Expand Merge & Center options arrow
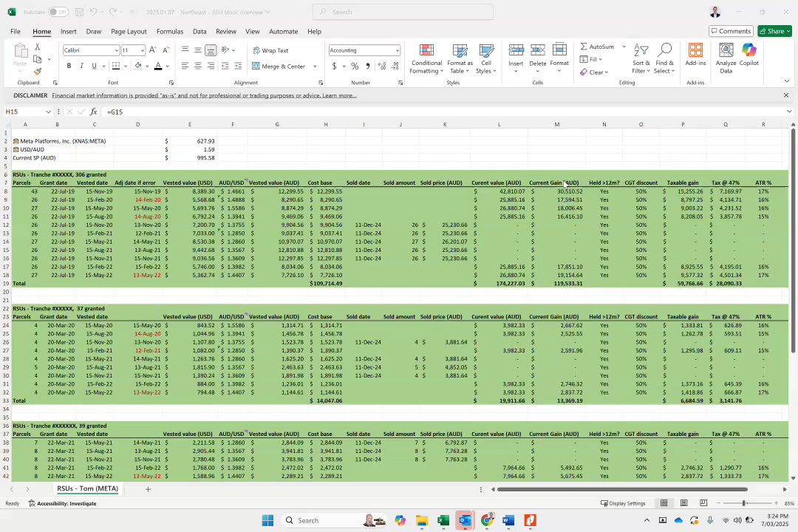 315,66
